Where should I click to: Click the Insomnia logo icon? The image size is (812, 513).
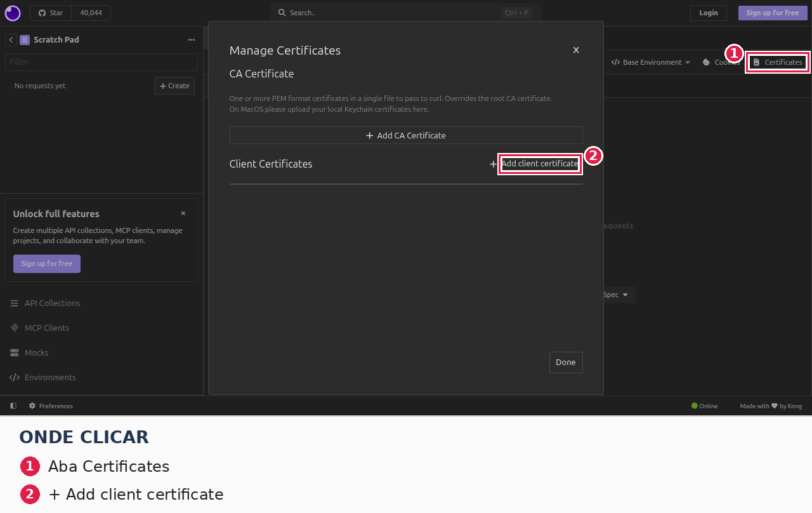coord(13,13)
